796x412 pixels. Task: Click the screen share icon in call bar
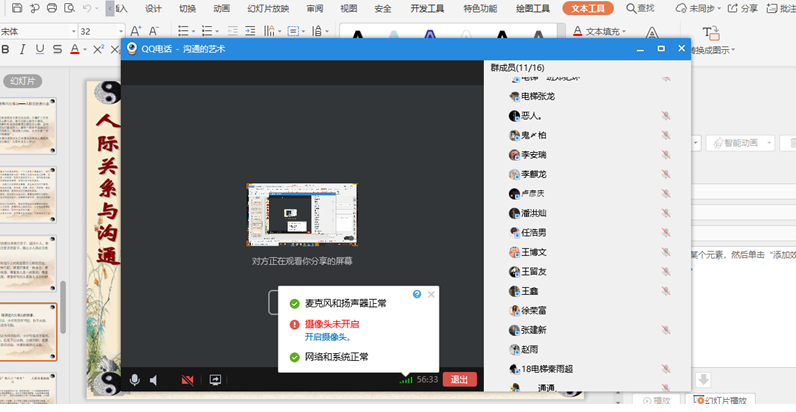click(214, 380)
